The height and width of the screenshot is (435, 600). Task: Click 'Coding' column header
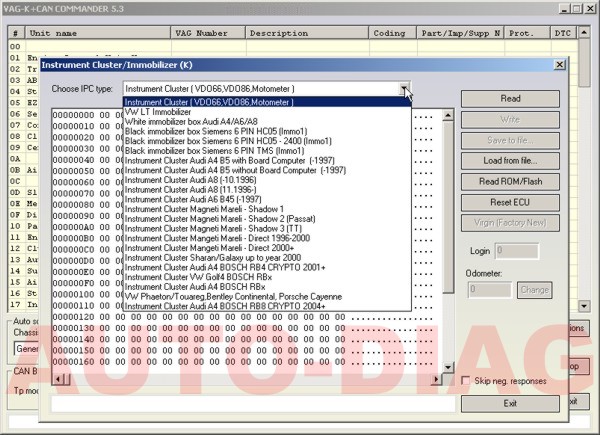(393, 33)
